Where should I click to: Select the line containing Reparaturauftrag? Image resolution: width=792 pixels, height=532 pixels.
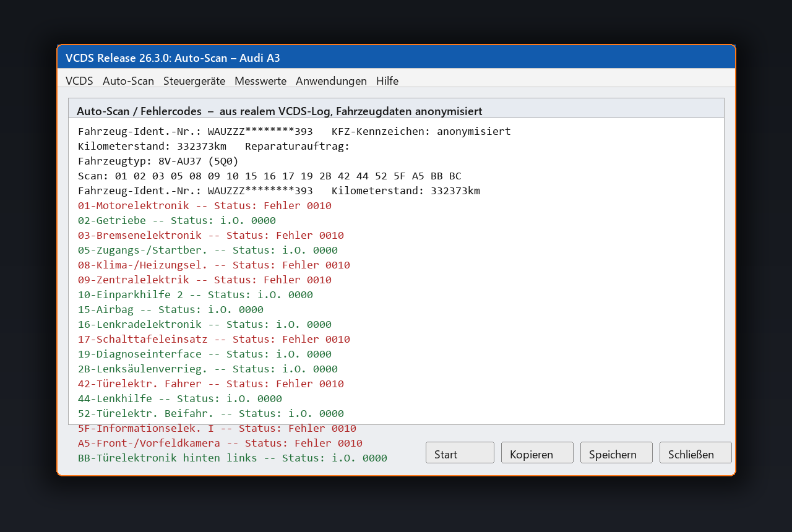(x=214, y=146)
